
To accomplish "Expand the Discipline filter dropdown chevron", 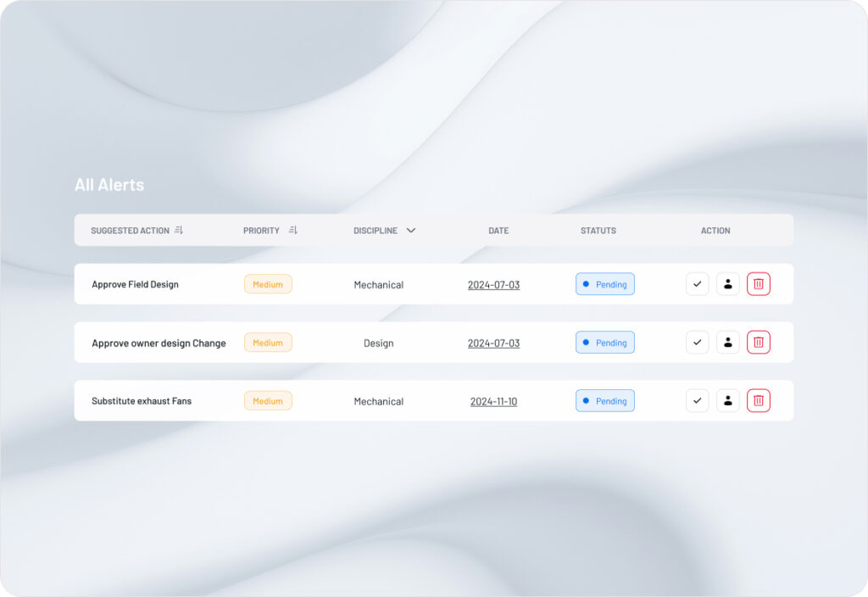I will click(x=410, y=231).
